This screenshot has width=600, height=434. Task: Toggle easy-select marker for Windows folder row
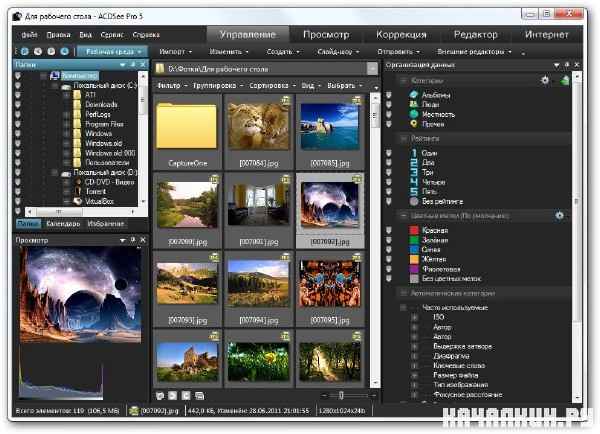(18, 134)
